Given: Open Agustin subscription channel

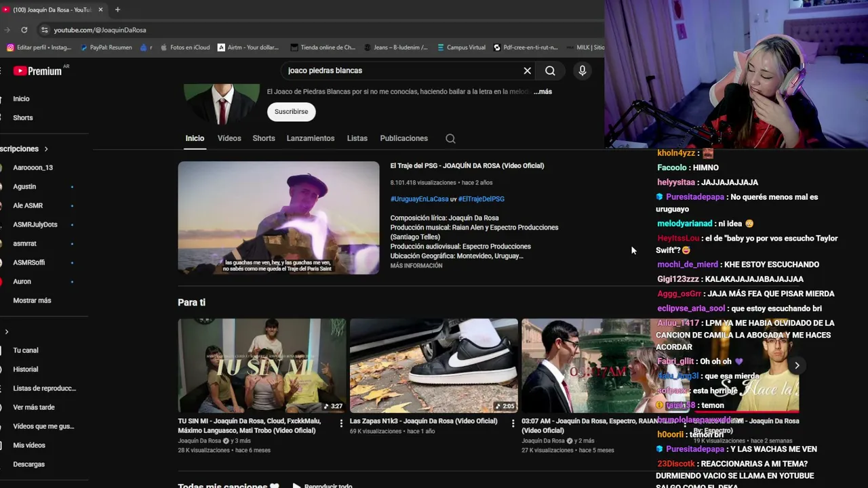Looking at the screenshot, I should tap(24, 186).
